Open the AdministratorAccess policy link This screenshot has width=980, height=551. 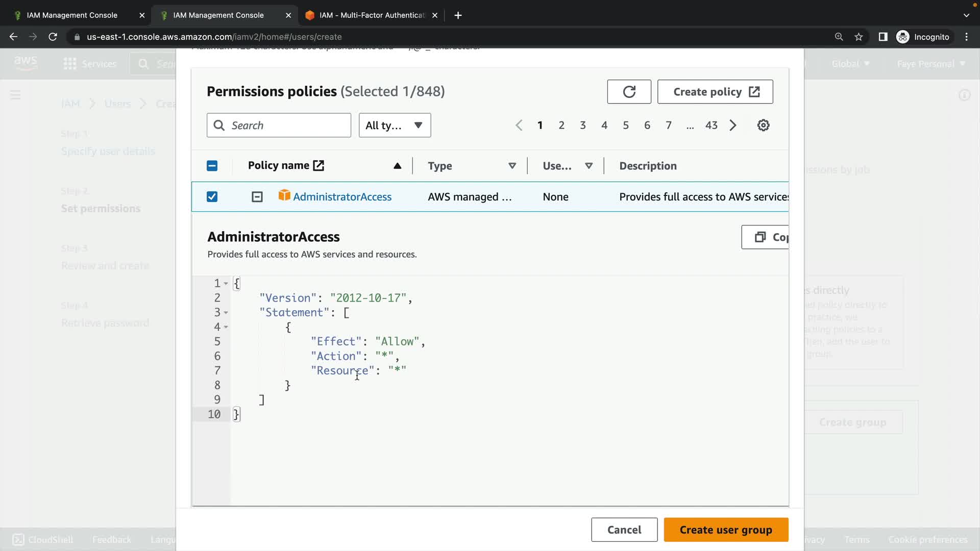(x=342, y=197)
